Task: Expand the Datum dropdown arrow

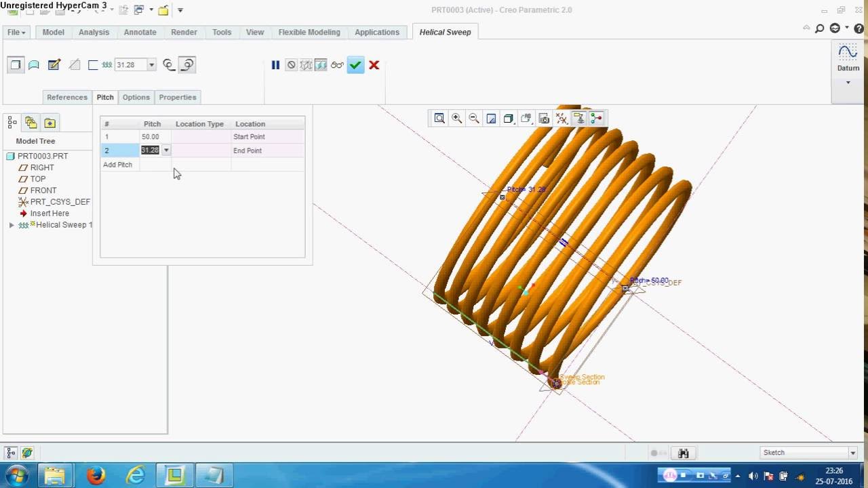Action: point(848,83)
